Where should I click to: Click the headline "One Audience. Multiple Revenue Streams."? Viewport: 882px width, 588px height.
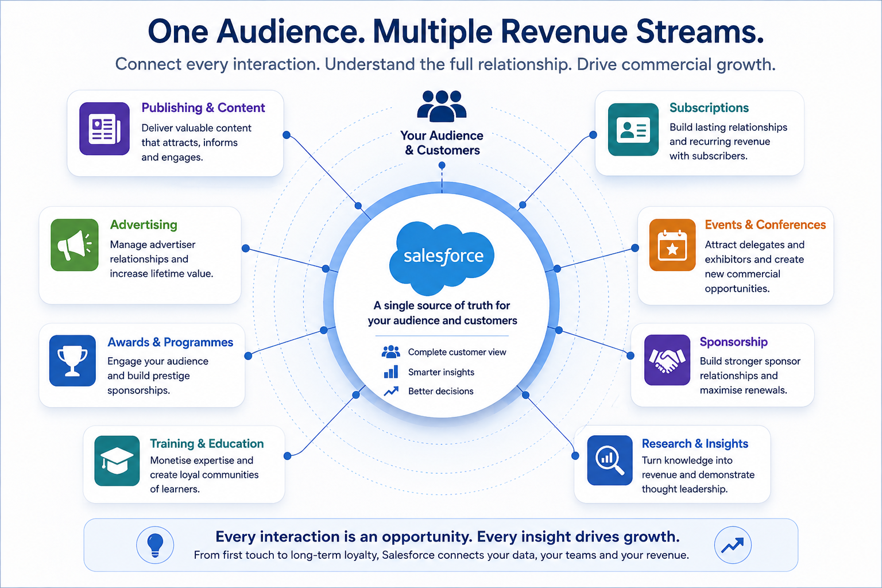click(x=456, y=32)
